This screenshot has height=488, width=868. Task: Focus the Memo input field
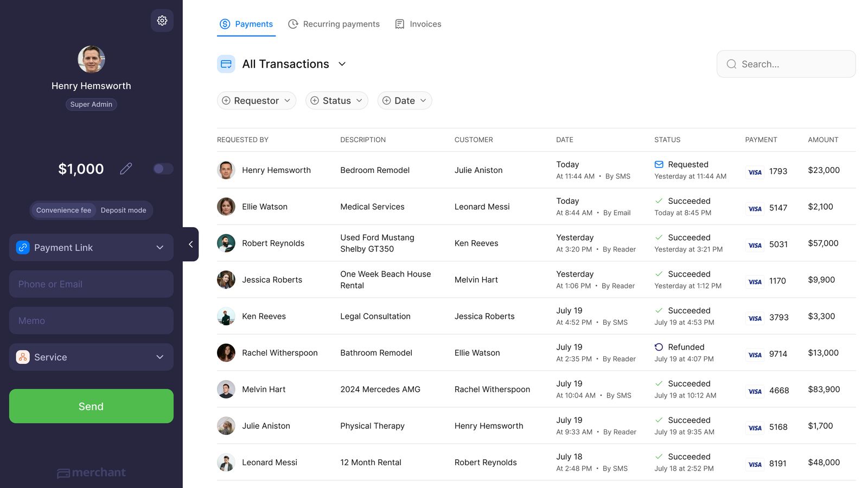coord(91,320)
